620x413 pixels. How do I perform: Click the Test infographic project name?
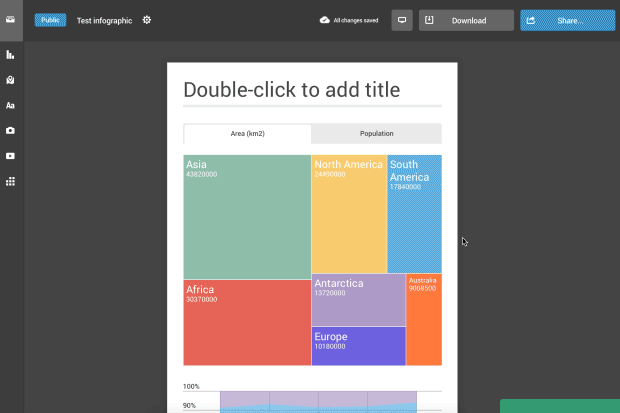pos(104,20)
